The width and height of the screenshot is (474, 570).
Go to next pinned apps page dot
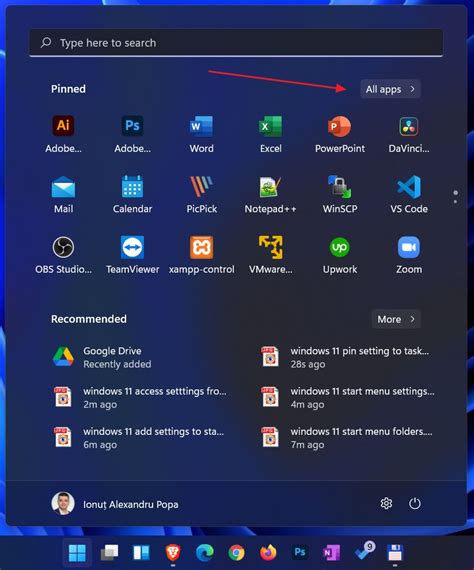(455, 201)
